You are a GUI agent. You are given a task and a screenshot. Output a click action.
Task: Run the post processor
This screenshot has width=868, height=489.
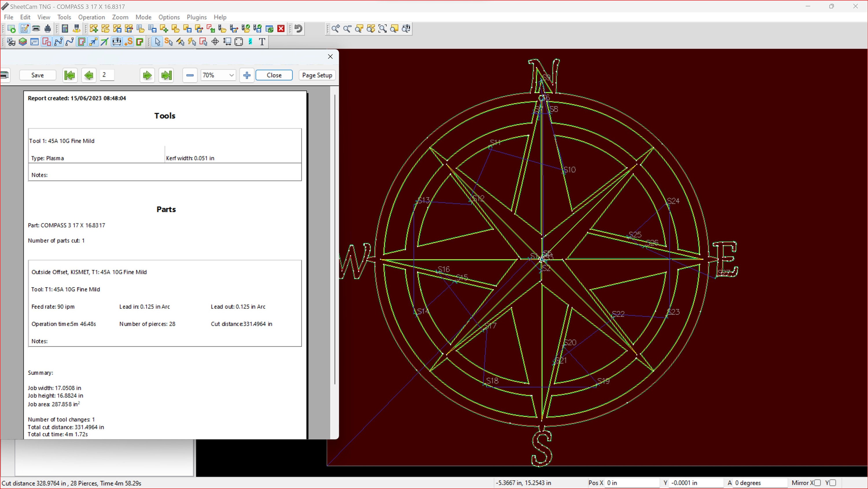click(x=11, y=29)
